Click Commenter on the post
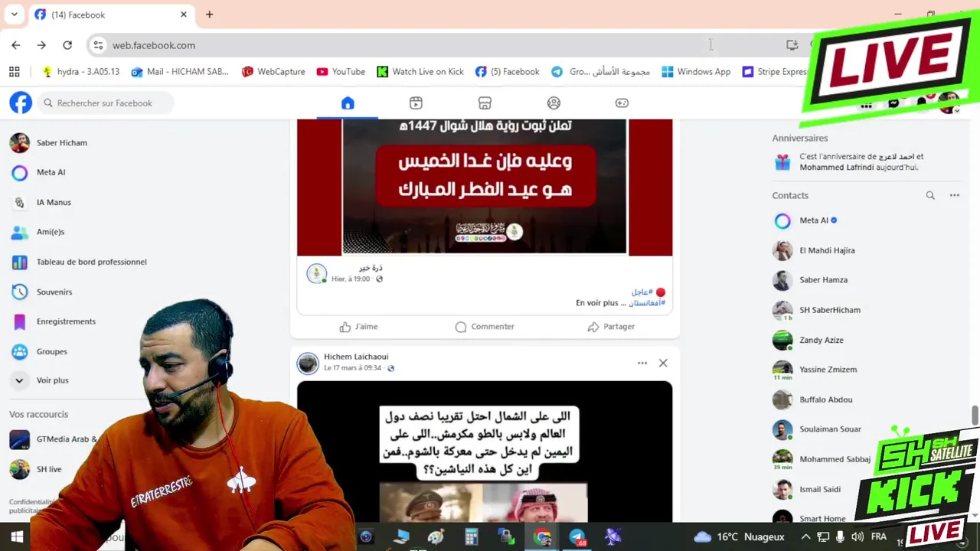This screenshot has height=551, width=980. 485,327
